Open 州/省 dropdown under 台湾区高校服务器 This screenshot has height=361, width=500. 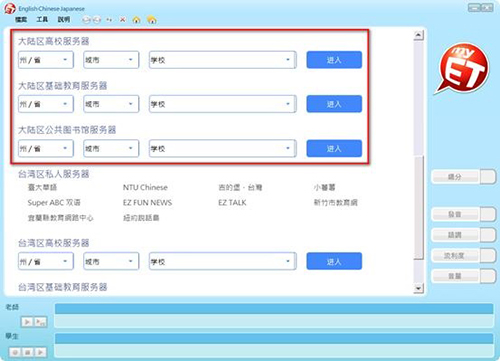46,261
